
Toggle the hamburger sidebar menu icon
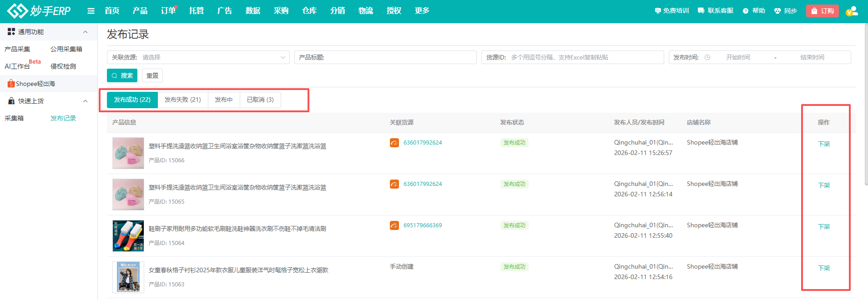coord(91,11)
